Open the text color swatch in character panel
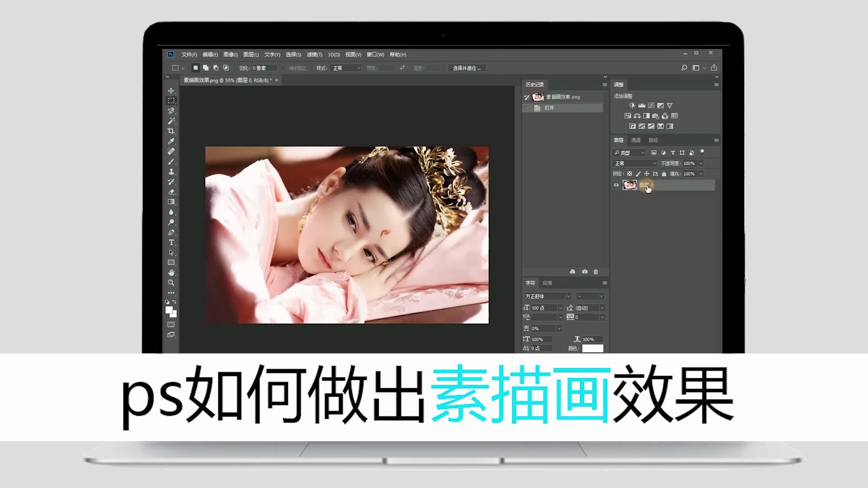The width and height of the screenshot is (868, 488). (x=593, y=348)
